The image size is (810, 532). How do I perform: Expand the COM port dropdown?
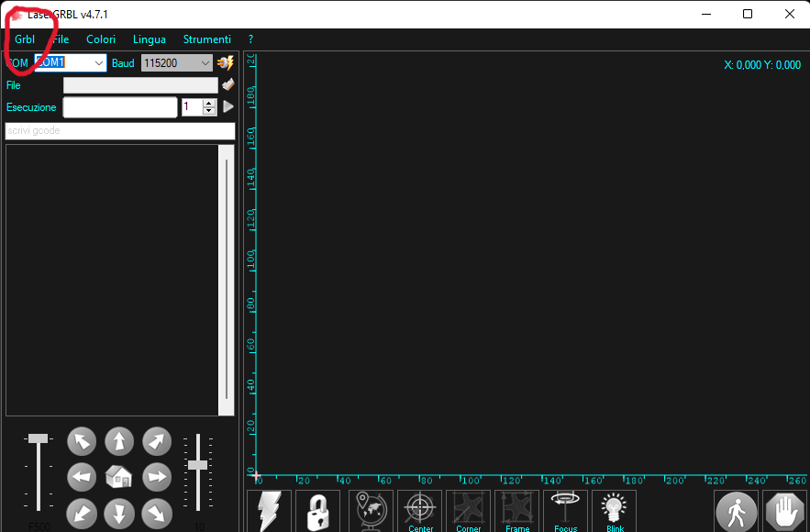point(99,63)
